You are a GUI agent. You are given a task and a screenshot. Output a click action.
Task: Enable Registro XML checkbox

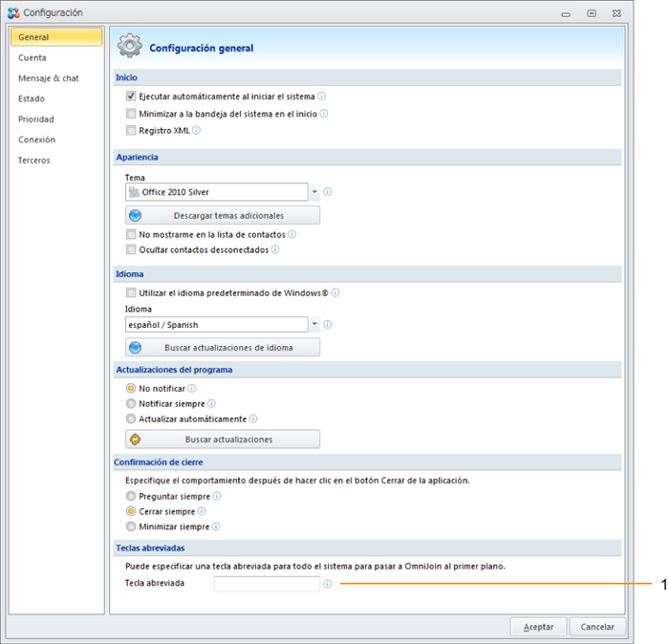pyautogui.click(x=131, y=130)
